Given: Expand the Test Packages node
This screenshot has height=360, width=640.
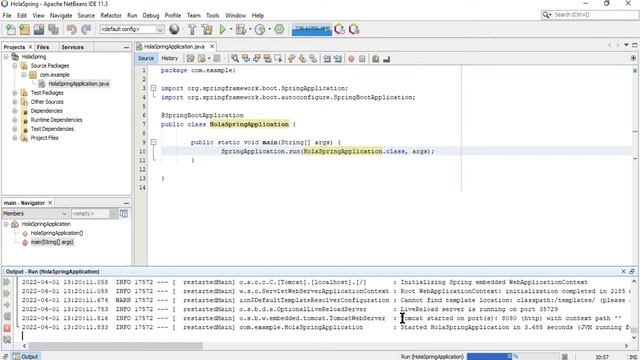Looking at the screenshot, I should 15,93.
